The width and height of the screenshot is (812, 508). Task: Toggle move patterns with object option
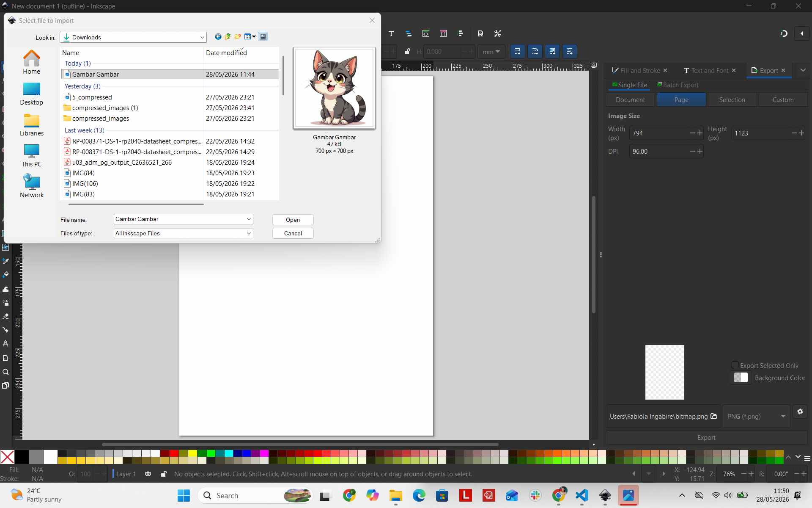[x=570, y=52]
